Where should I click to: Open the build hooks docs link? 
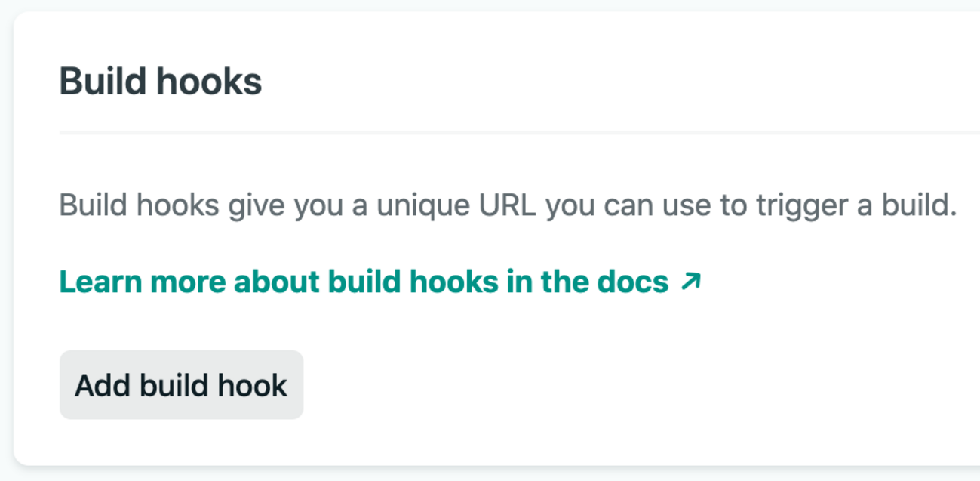tap(364, 282)
